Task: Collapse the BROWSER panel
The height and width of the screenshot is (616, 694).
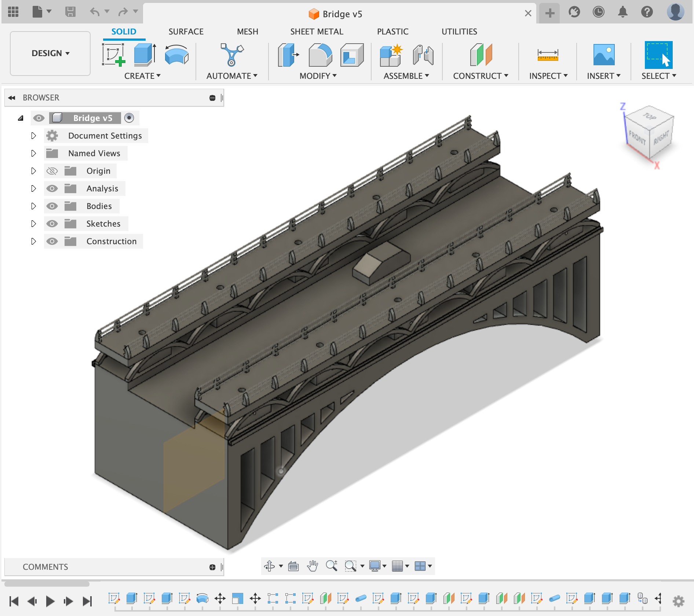Action: coord(11,98)
